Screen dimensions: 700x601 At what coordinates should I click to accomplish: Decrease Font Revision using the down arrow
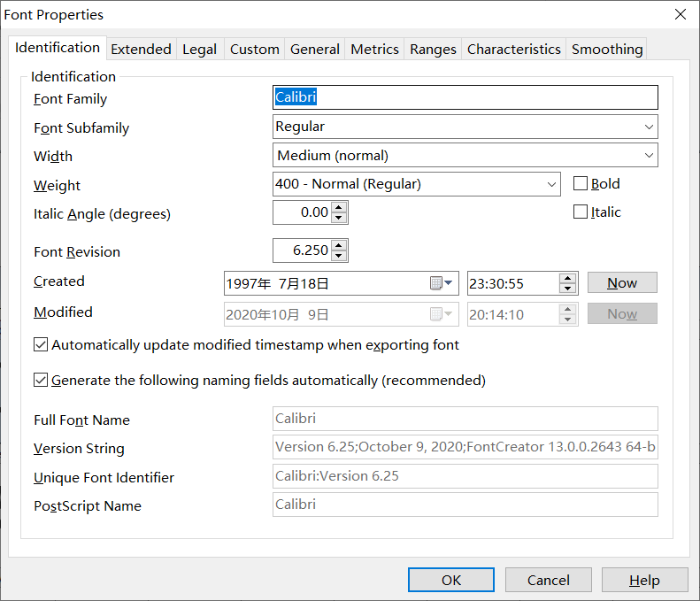[x=339, y=256]
